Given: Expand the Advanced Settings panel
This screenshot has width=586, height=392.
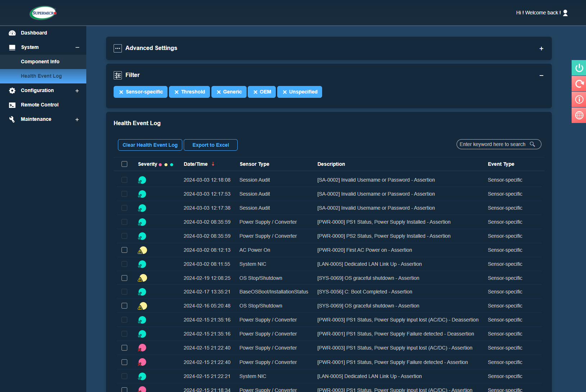Looking at the screenshot, I should point(541,49).
